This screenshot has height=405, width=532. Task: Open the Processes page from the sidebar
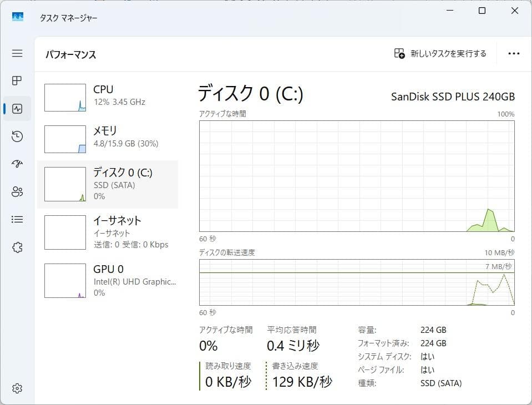coord(17,80)
